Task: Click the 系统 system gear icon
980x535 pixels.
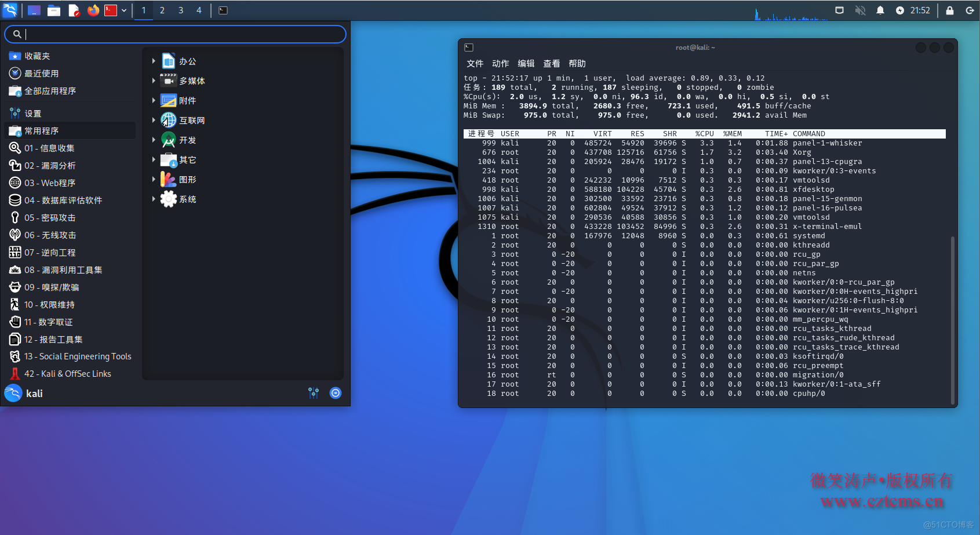Action: tap(169, 199)
